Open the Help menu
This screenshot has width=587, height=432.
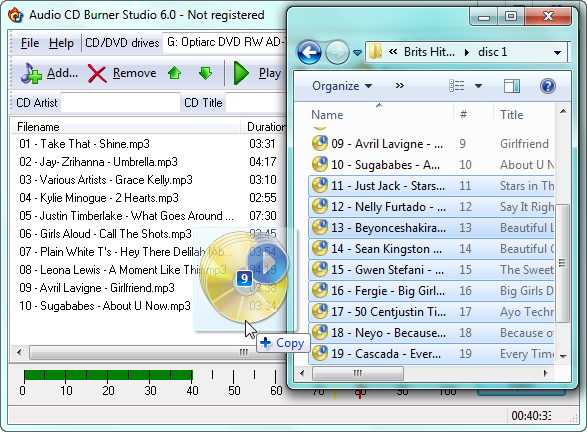(x=61, y=43)
